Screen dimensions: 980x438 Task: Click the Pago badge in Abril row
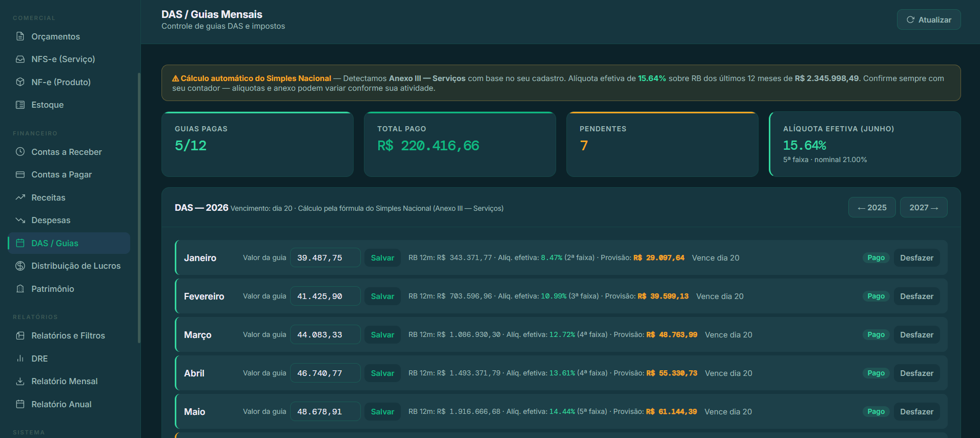pos(876,373)
